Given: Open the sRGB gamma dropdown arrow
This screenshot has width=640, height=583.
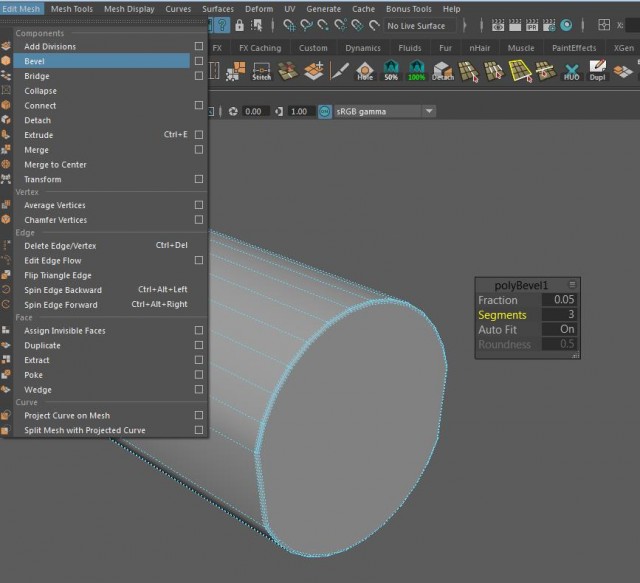Looking at the screenshot, I should [x=429, y=111].
